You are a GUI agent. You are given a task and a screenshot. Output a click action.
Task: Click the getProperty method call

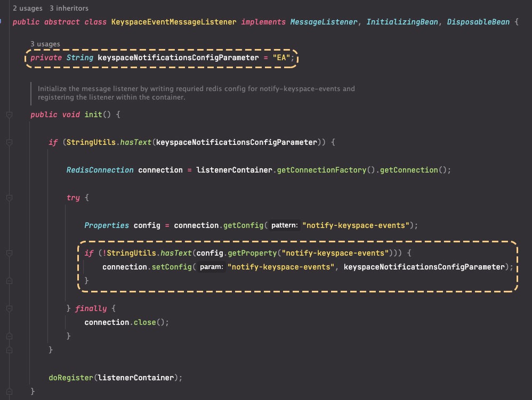coord(252,253)
